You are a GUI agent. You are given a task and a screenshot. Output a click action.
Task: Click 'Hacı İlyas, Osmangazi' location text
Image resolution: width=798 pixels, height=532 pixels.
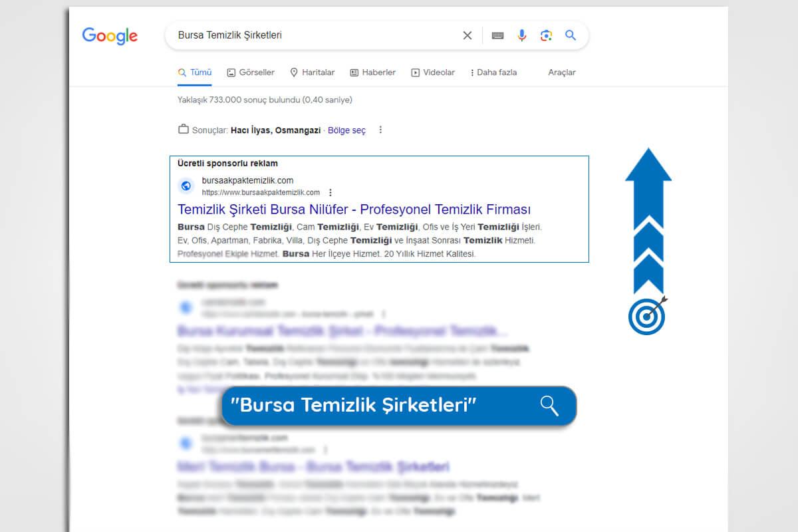[275, 130]
